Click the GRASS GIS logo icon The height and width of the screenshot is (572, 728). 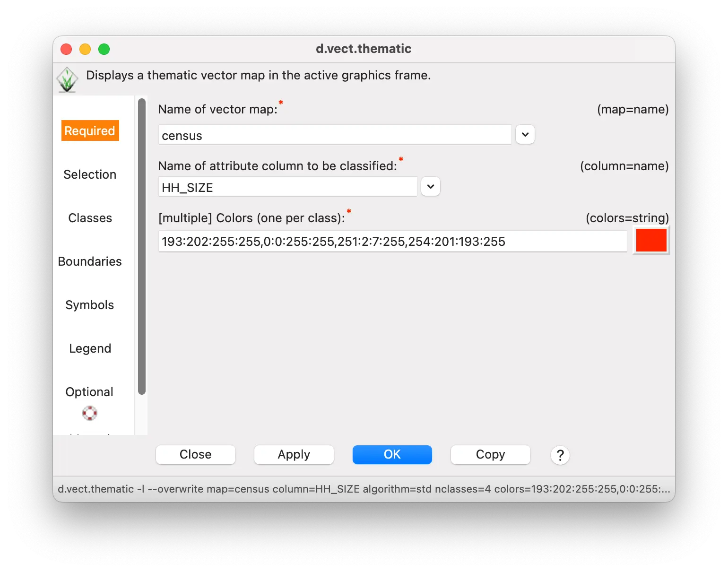pos(67,79)
